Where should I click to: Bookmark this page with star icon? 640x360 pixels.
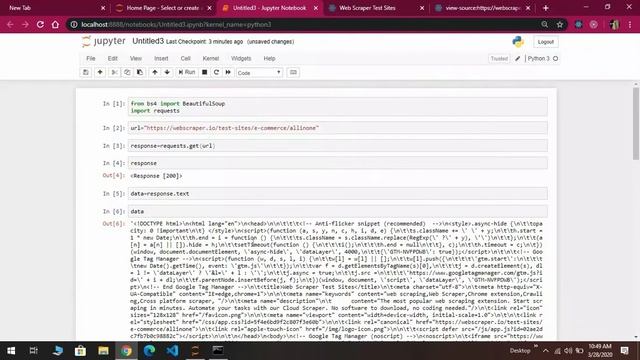[x=560, y=24]
